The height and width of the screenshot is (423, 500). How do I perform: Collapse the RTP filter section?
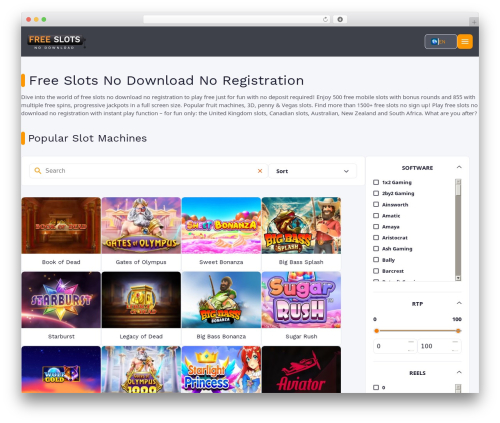[x=459, y=303]
